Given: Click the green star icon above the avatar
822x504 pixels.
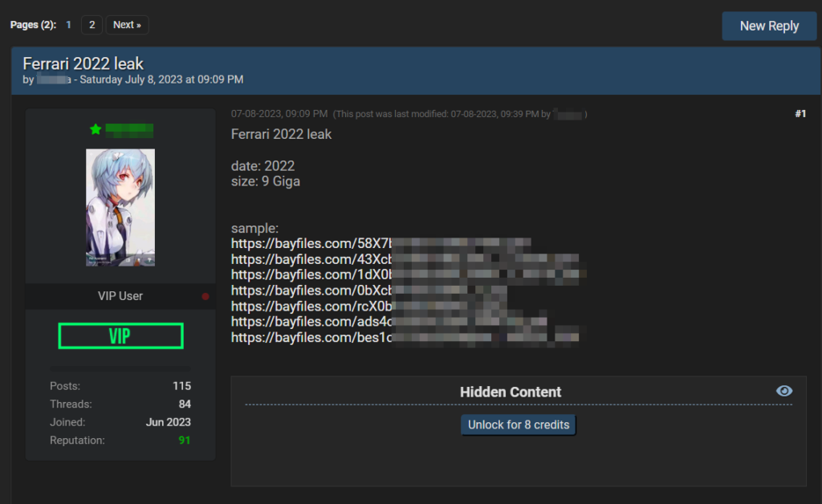Looking at the screenshot, I should point(96,129).
